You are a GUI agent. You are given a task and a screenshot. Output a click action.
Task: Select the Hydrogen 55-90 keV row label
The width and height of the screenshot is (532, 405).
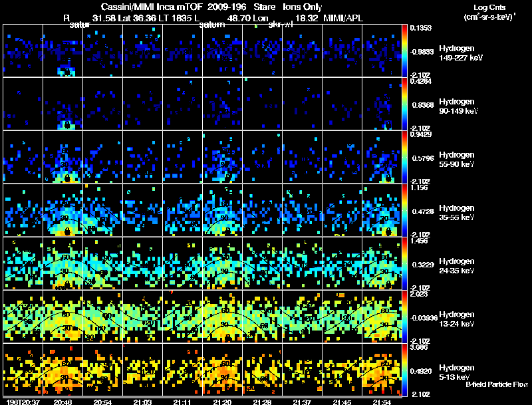pos(457,160)
